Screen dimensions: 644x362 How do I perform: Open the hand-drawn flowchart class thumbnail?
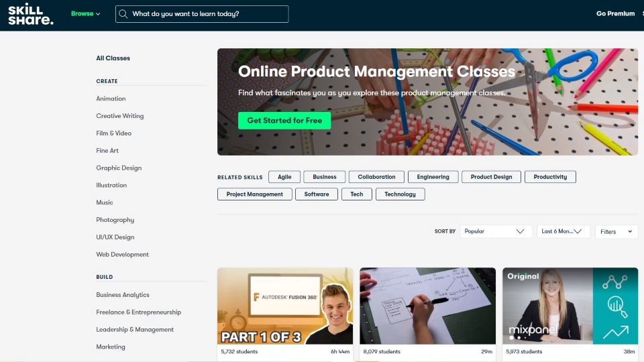point(427,306)
